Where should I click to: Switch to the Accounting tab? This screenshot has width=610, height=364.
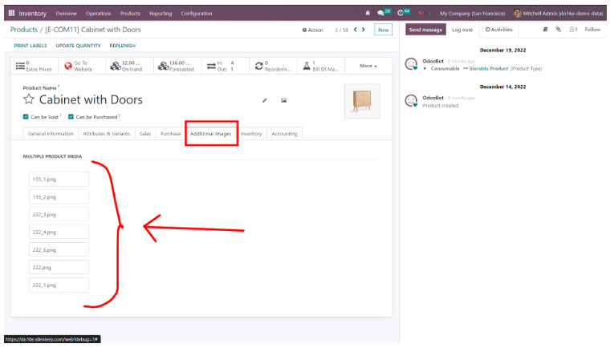(284, 134)
